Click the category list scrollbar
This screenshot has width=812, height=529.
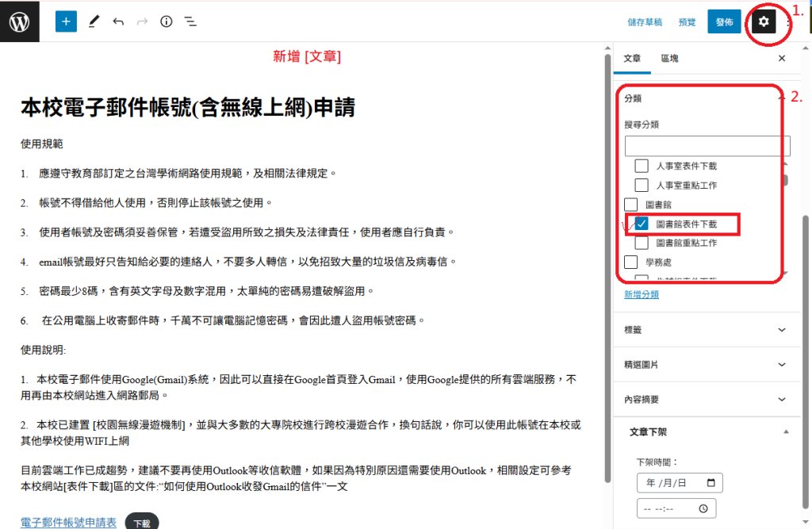point(786,179)
